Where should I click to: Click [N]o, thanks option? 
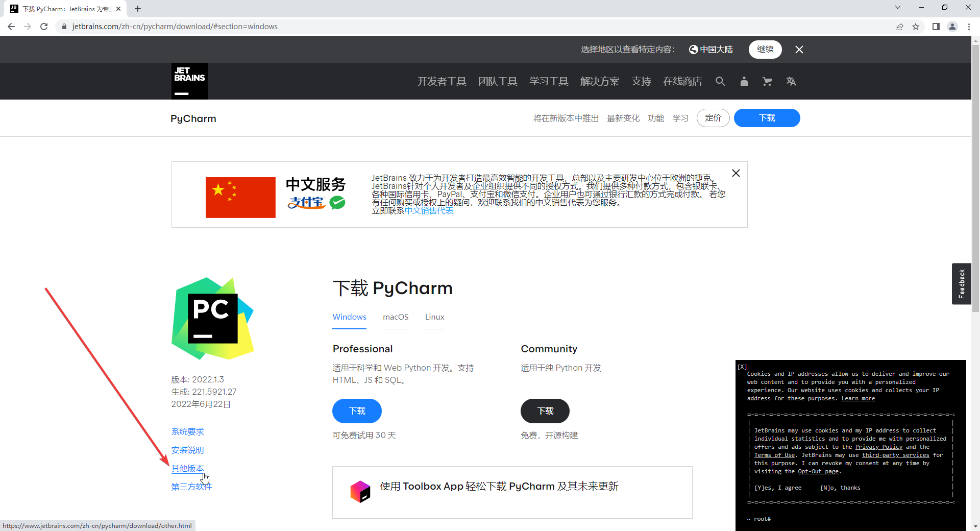point(840,488)
